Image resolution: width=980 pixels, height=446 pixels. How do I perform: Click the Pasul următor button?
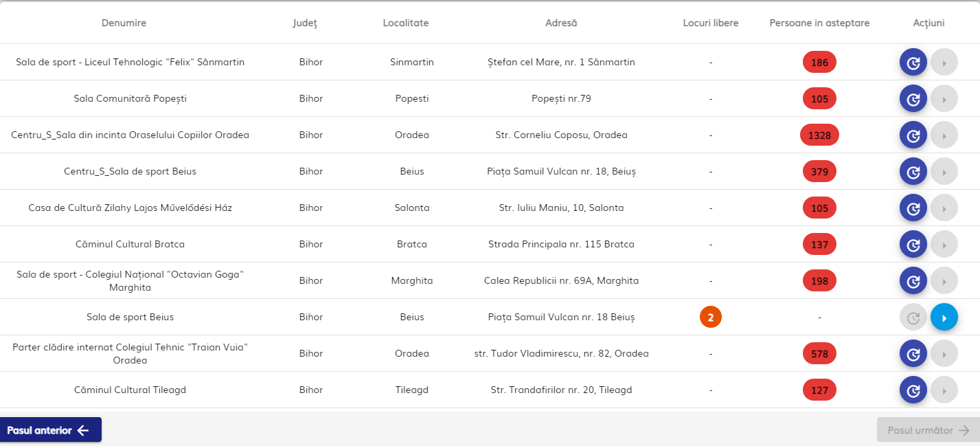tap(928, 430)
